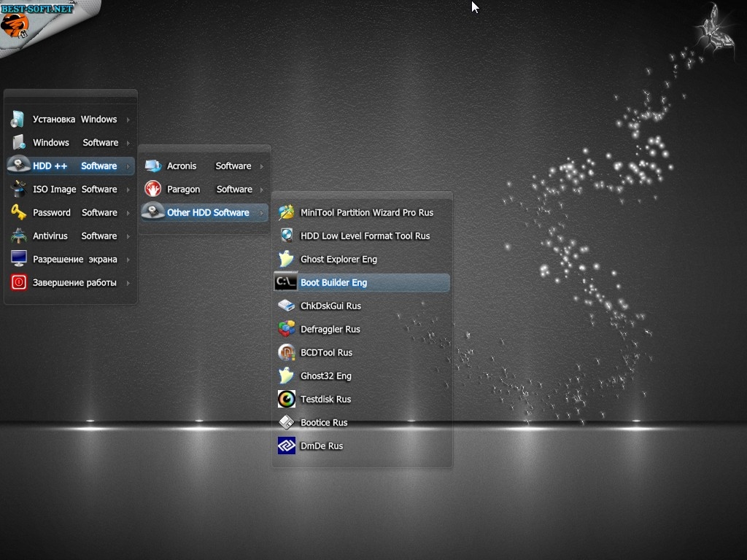
Task: Select the ISO Image Software label
Action: pyautogui.click(x=75, y=189)
